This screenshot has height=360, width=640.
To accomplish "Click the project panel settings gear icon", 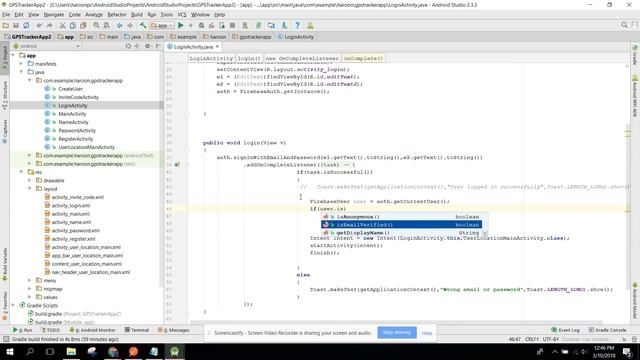I will tap(148, 46).
